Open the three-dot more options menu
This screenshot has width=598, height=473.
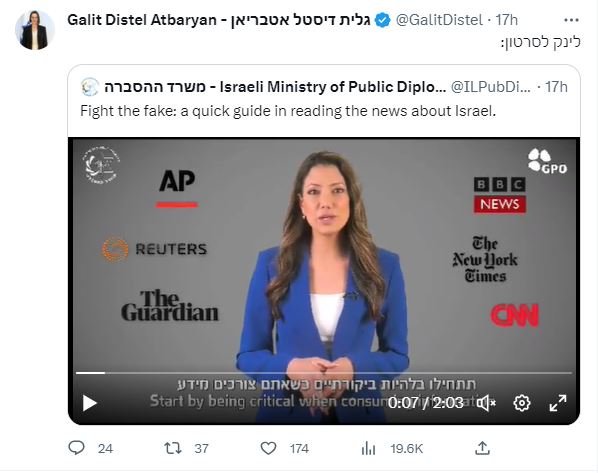(571, 20)
